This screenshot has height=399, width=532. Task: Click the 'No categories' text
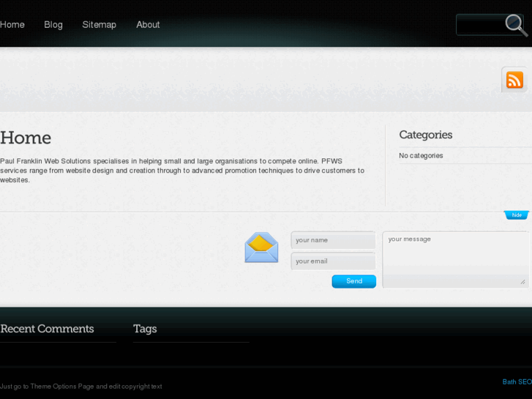(421, 155)
